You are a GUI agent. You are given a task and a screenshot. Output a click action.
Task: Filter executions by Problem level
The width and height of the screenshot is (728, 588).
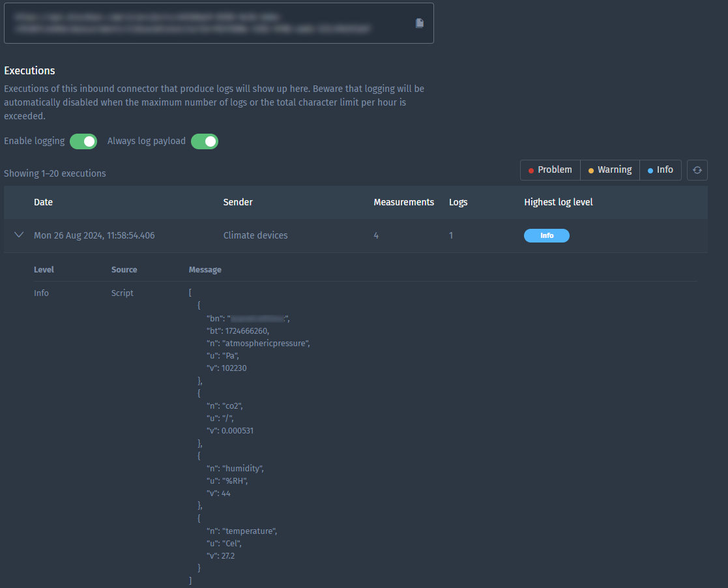pos(550,170)
